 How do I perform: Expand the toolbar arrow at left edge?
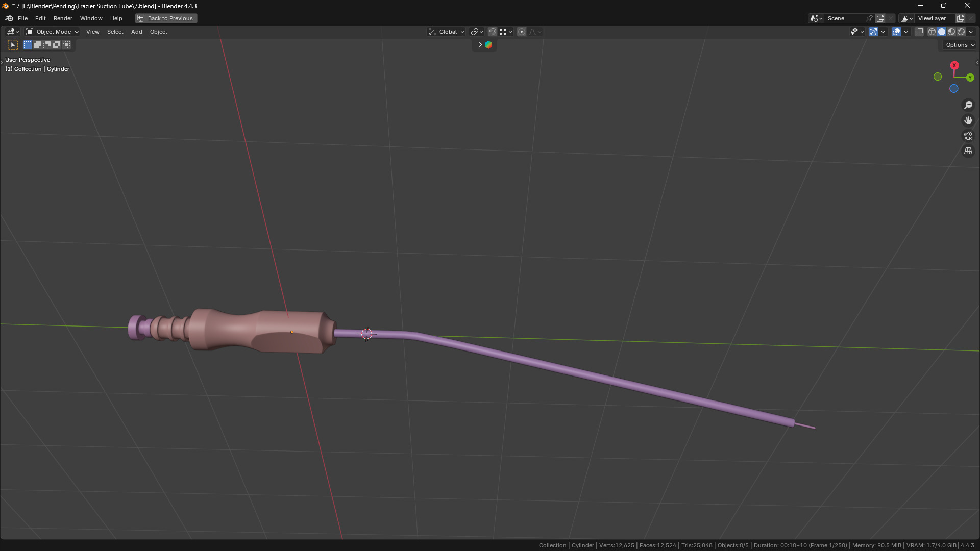coord(2,62)
